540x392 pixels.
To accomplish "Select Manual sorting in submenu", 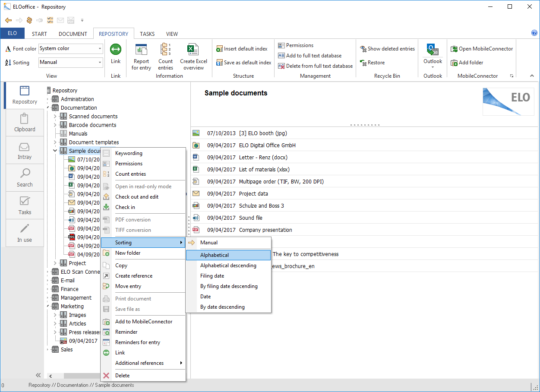I will coord(228,243).
